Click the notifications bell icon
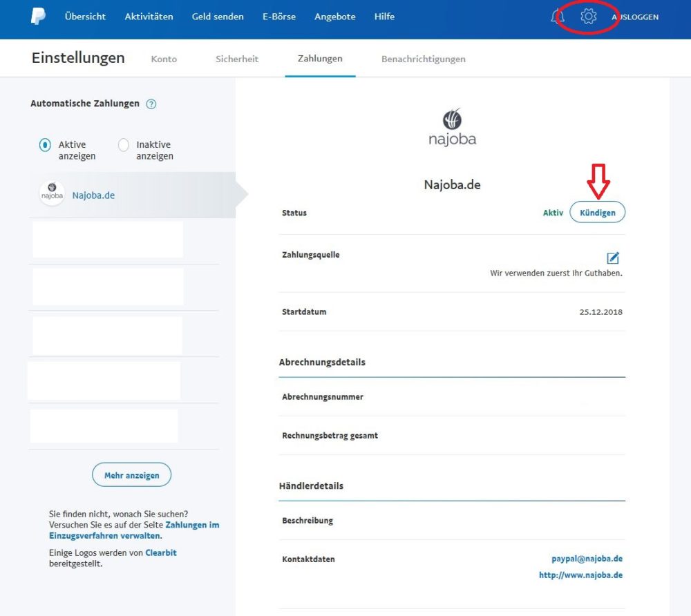The height and width of the screenshot is (616, 691). (x=557, y=16)
